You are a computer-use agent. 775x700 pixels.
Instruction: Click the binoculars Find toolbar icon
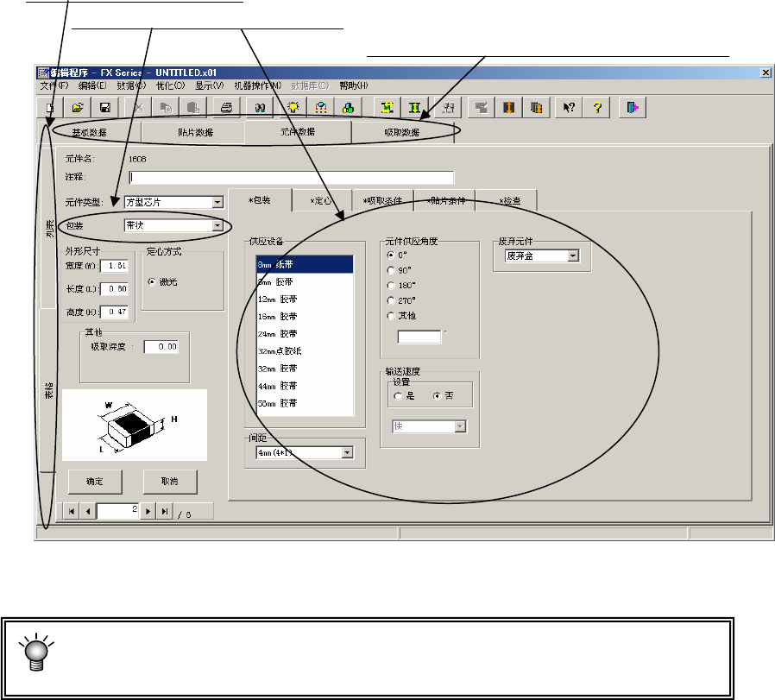click(x=260, y=107)
